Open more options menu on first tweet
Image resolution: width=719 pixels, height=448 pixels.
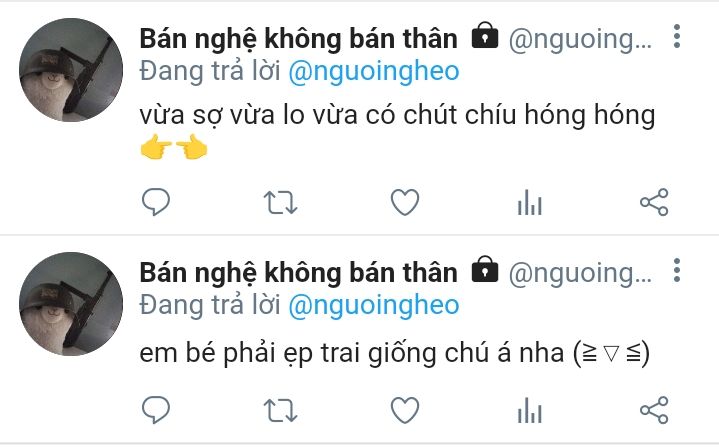pyautogui.click(x=677, y=36)
